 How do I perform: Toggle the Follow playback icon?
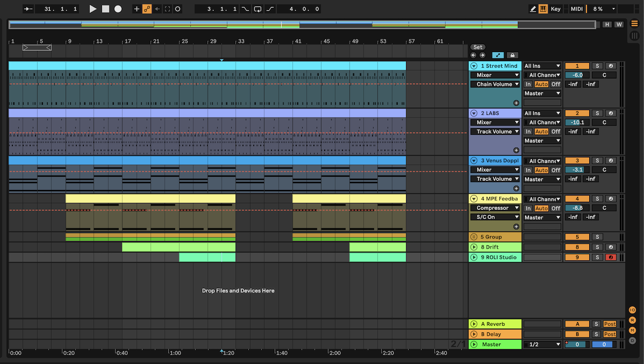[28, 9]
